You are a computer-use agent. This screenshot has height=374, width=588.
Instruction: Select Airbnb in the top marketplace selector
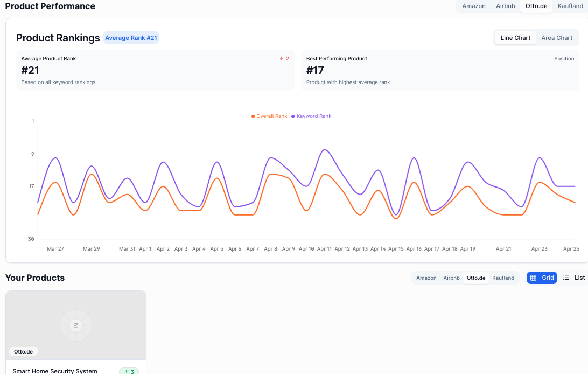[x=505, y=6]
